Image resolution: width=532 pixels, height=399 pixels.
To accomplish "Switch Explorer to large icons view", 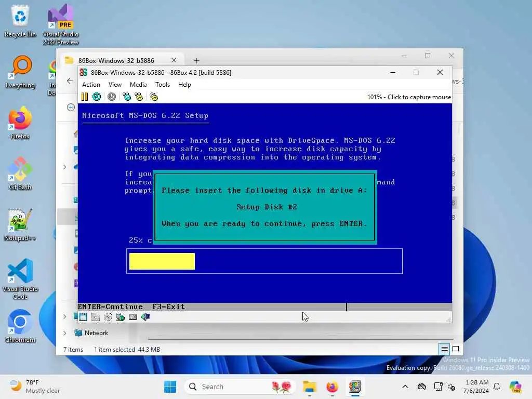I will [456, 349].
